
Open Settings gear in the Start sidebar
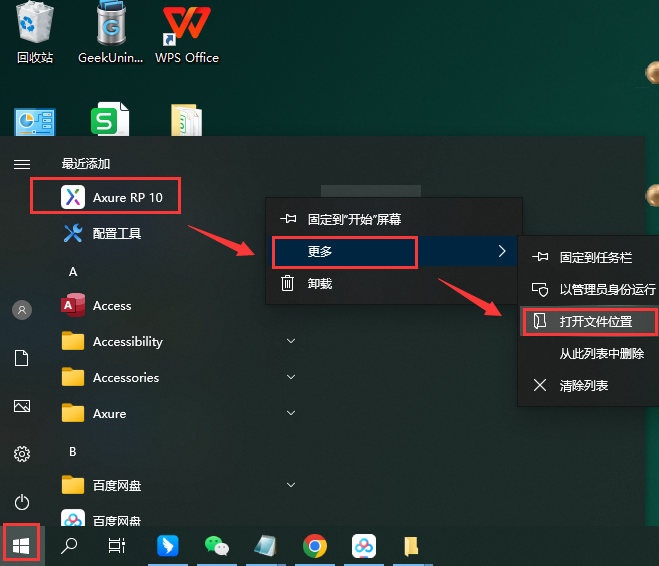[x=22, y=454]
